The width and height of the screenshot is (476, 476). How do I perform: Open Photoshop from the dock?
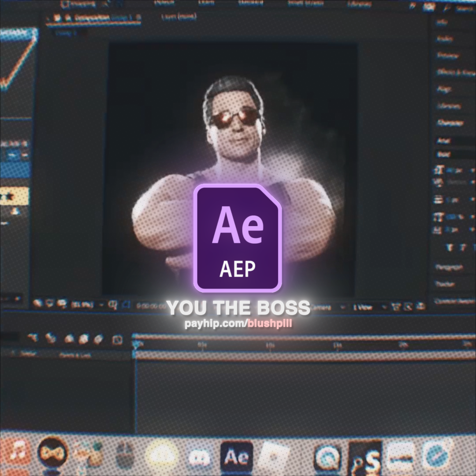(365, 458)
